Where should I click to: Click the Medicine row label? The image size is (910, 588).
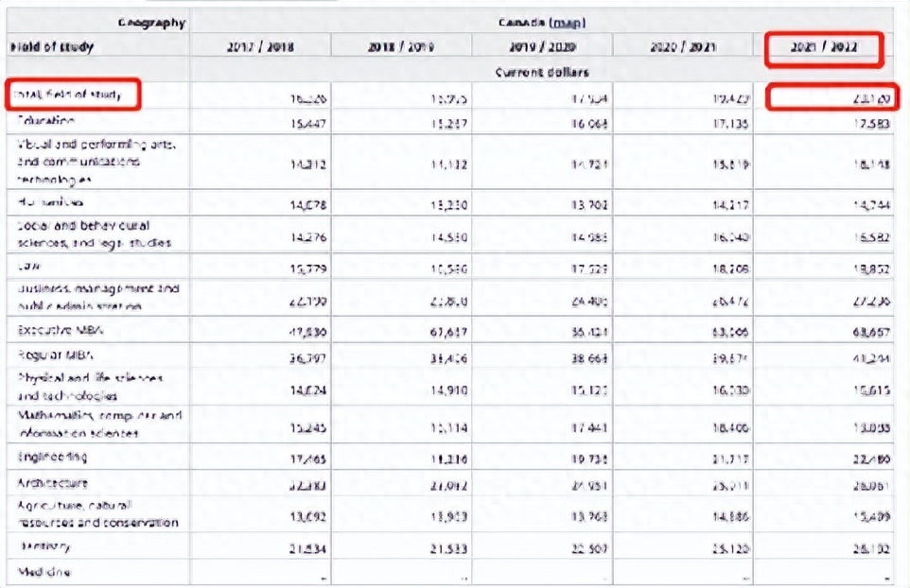[44, 572]
